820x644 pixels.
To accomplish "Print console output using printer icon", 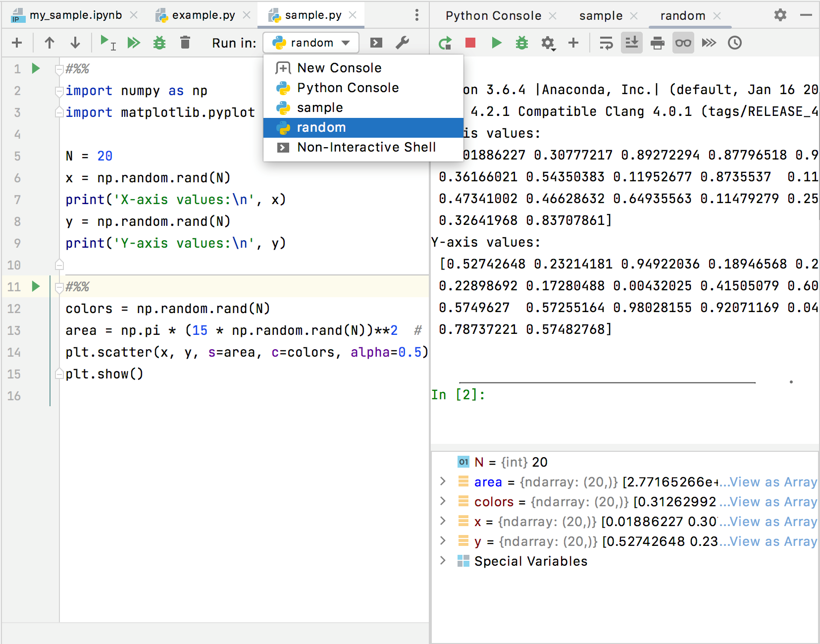I will click(x=658, y=43).
